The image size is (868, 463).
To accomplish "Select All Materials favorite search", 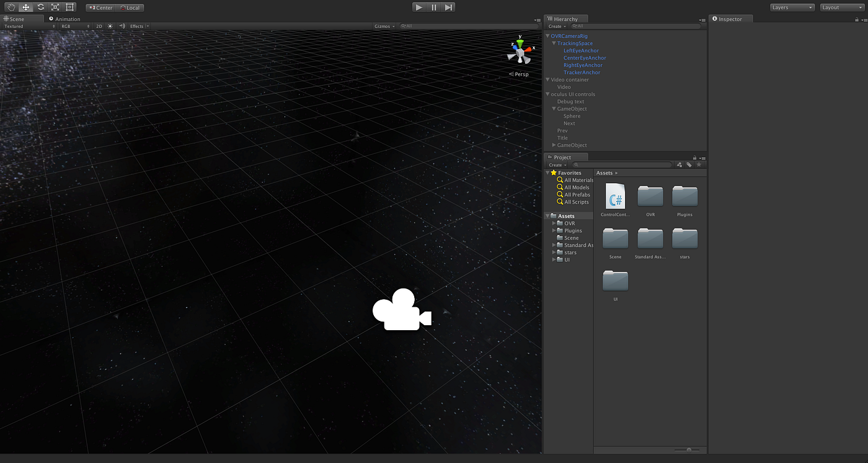I will pos(575,180).
